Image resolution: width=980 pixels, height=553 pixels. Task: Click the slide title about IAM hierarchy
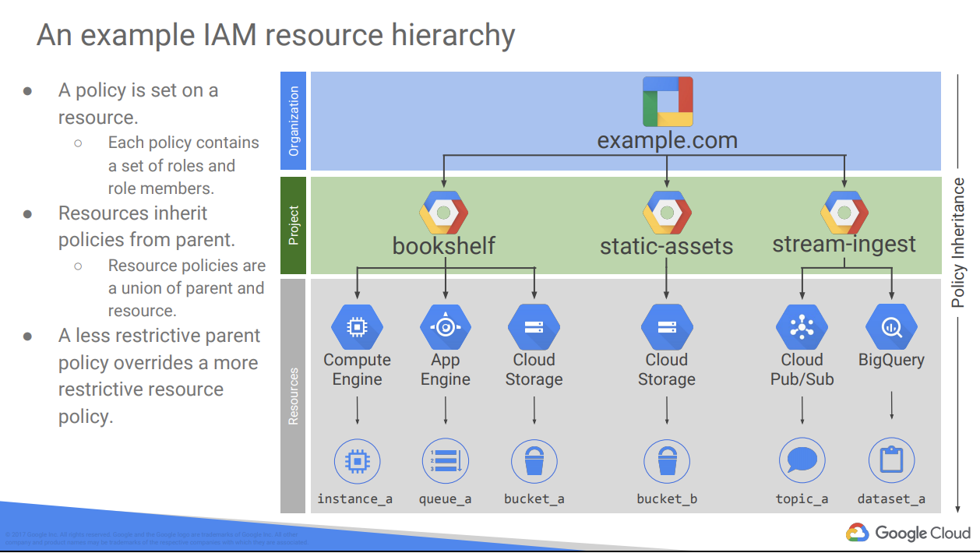pos(276,36)
